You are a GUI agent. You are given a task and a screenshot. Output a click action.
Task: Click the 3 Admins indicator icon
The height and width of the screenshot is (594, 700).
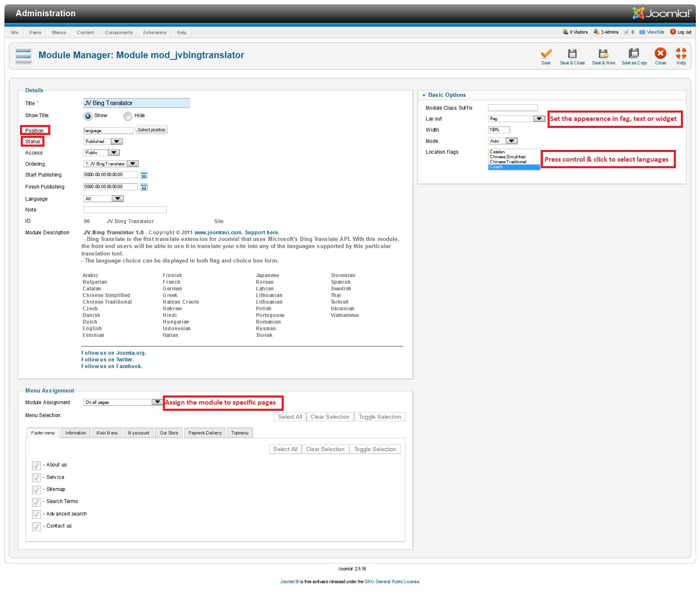[x=596, y=32]
